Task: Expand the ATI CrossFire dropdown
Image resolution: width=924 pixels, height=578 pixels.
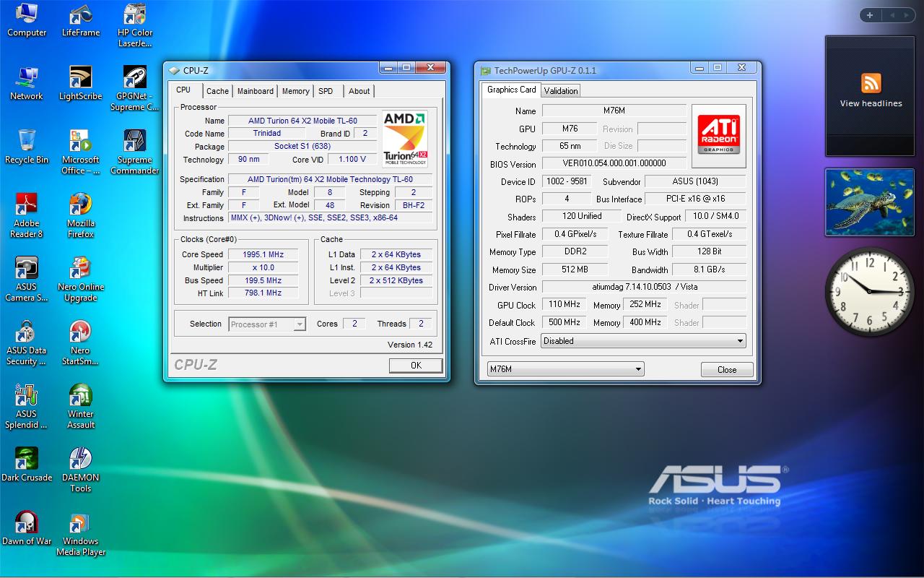Action: coord(643,341)
